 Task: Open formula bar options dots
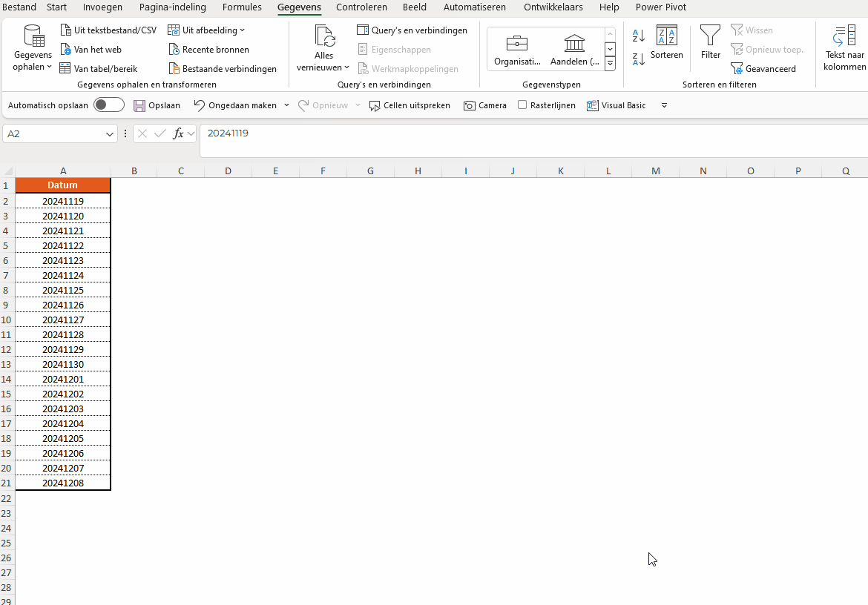click(x=125, y=134)
